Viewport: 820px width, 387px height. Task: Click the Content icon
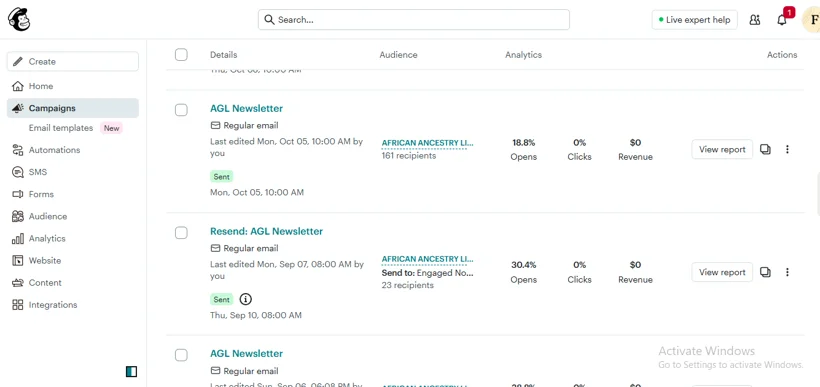point(18,282)
